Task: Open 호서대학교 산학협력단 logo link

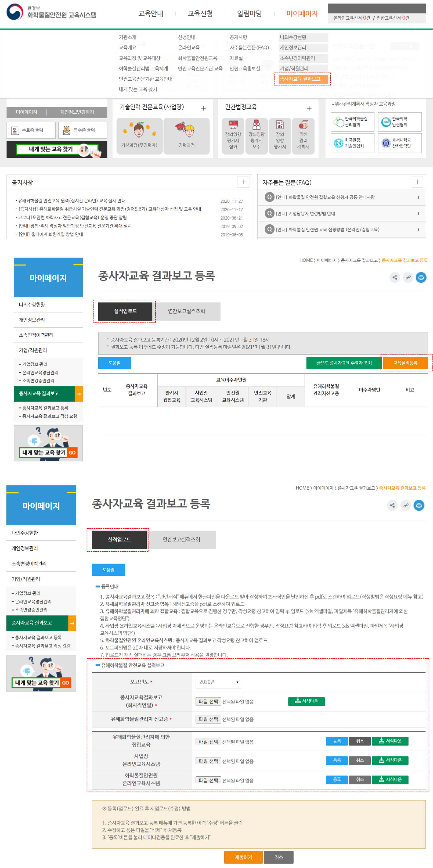Action: click(x=400, y=143)
